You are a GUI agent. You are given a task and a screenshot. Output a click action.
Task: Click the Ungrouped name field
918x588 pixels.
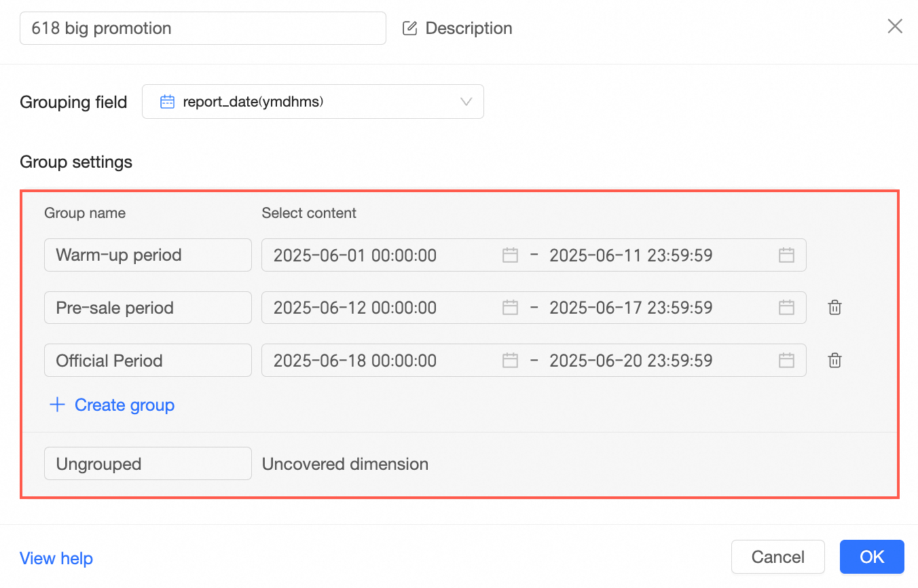click(147, 464)
